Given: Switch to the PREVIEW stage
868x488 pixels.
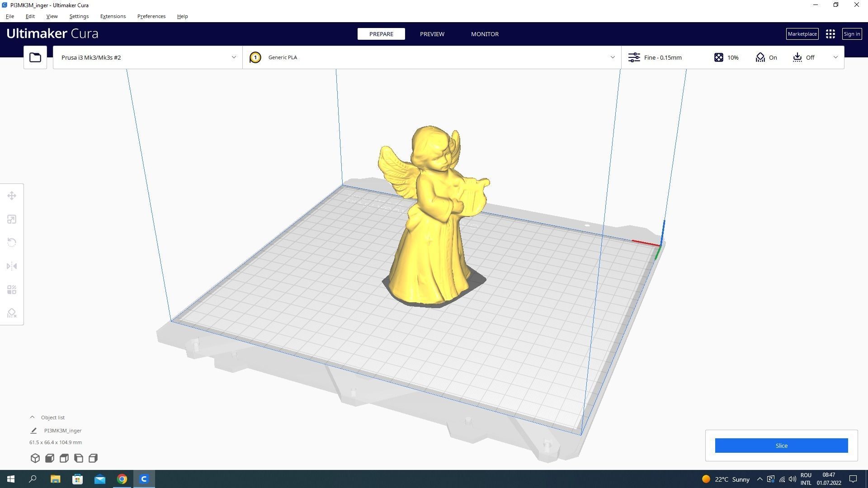Looking at the screenshot, I should click(x=432, y=34).
